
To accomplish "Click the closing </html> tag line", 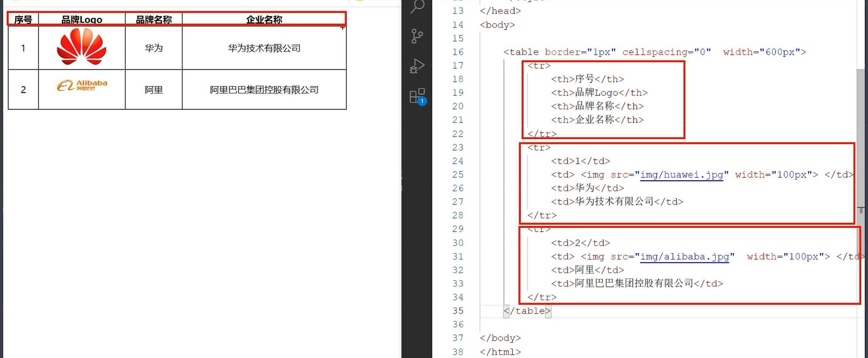I will 500,352.
